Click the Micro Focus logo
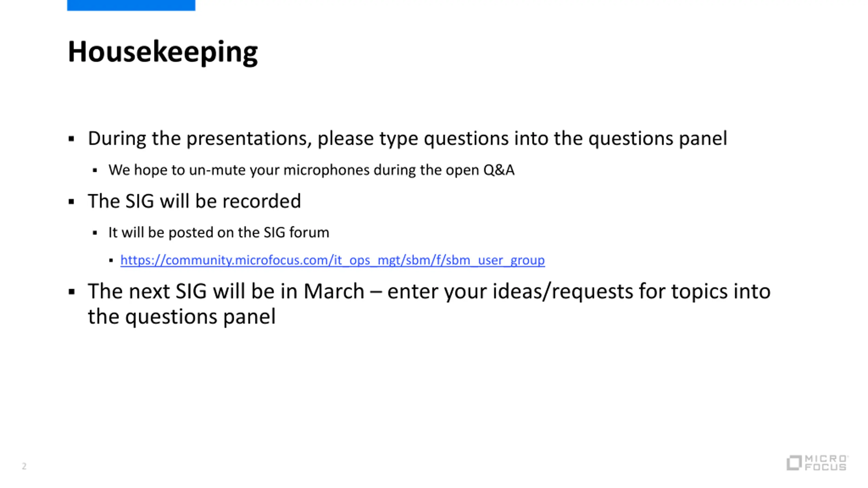 tap(817, 463)
